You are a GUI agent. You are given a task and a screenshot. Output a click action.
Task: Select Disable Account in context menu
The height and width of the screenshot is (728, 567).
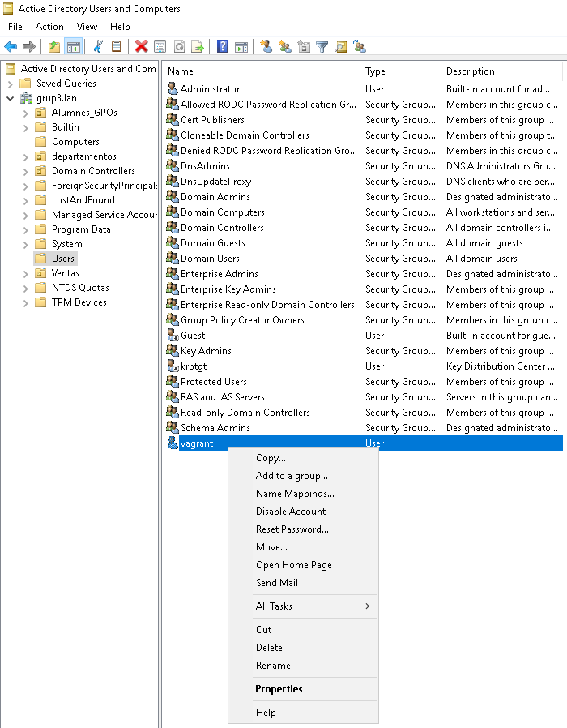tap(290, 512)
